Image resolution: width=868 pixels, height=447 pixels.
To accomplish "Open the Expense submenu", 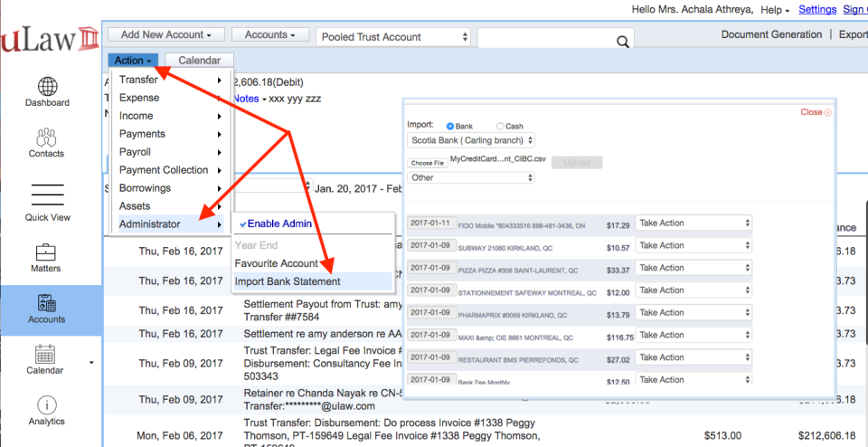I will click(171, 98).
